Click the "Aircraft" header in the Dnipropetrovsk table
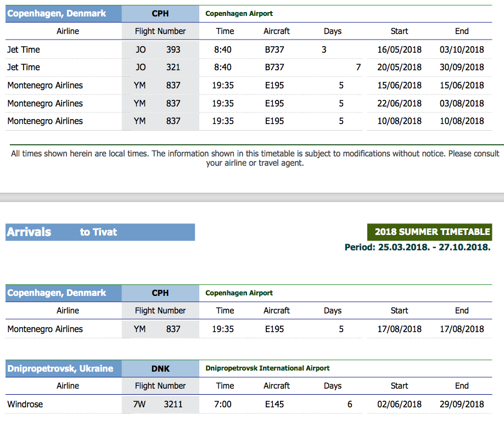The width and height of the screenshot is (504, 426). (276, 385)
